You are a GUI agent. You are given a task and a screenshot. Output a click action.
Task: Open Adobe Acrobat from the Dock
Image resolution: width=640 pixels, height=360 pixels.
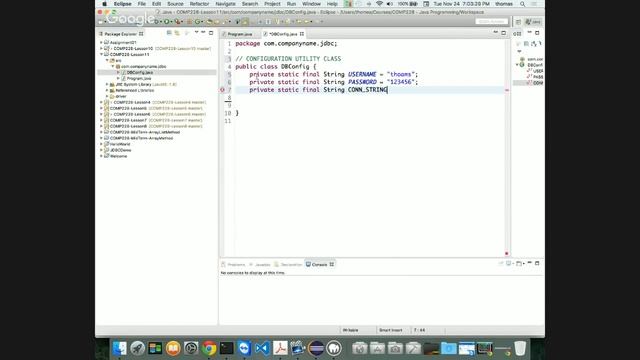click(280, 348)
